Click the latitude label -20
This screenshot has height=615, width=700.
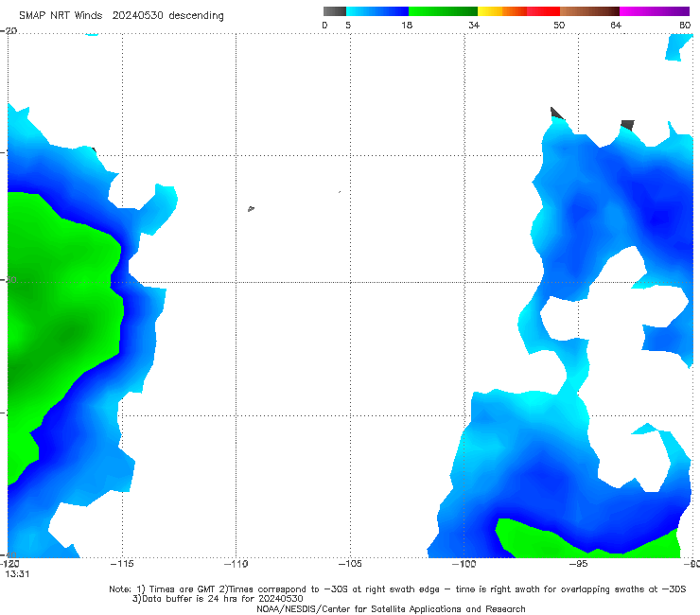9,31
